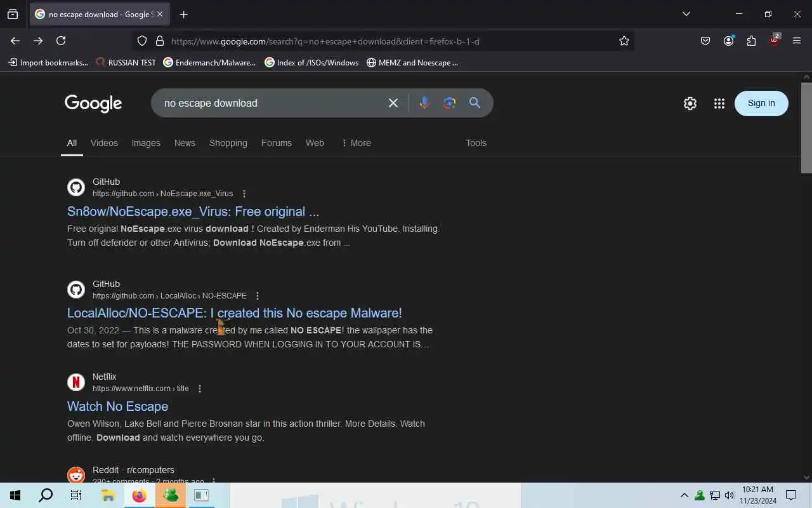The image size is (812, 508).
Task: Open Endermanch/Malware bookmark
Action: pyautogui.click(x=209, y=62)
